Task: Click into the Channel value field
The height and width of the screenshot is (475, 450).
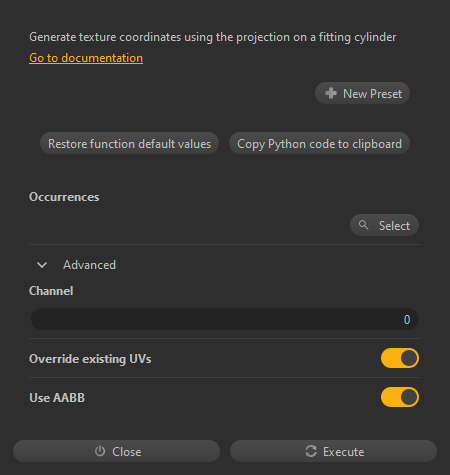Action: [225, 319]
